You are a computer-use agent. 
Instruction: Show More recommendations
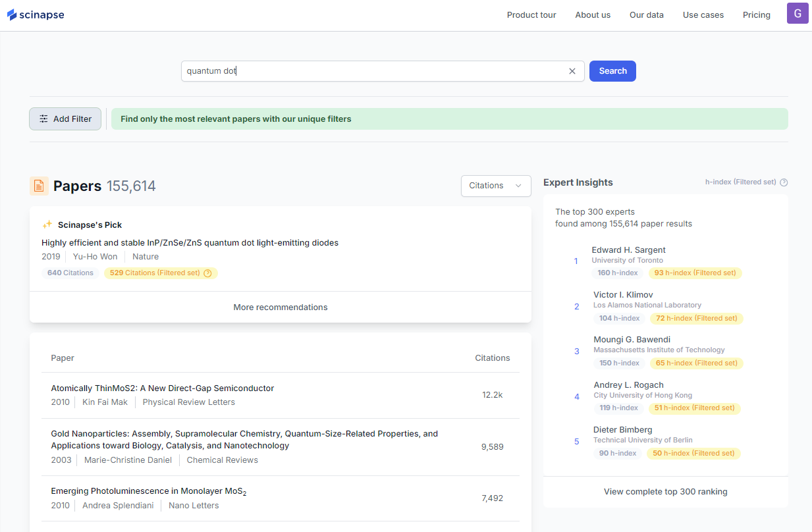point(281,307)
